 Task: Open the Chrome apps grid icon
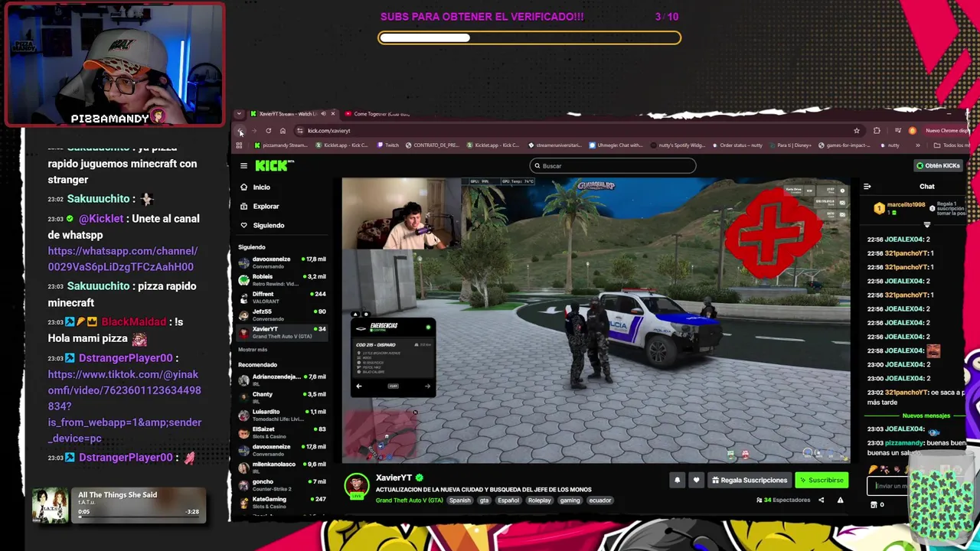point(239,145)
